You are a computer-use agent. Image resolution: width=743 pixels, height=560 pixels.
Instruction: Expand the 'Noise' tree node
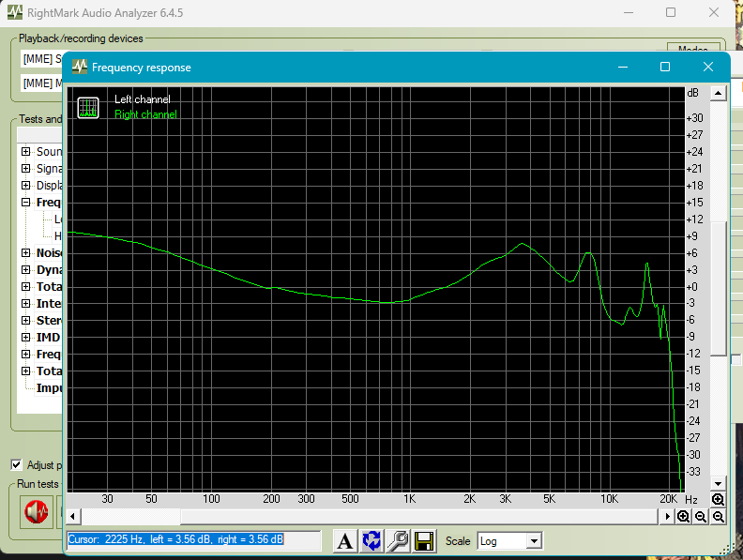point(25,253)
